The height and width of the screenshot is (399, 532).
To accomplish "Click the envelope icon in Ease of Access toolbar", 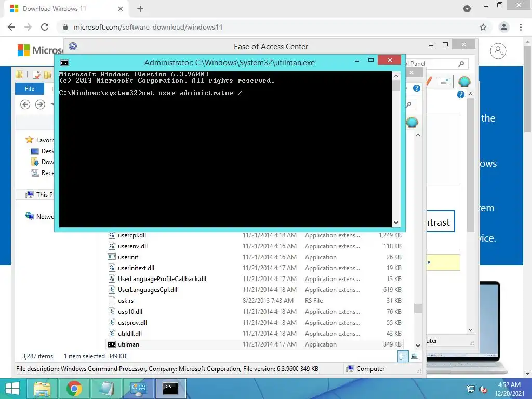I will coord(444,82).
